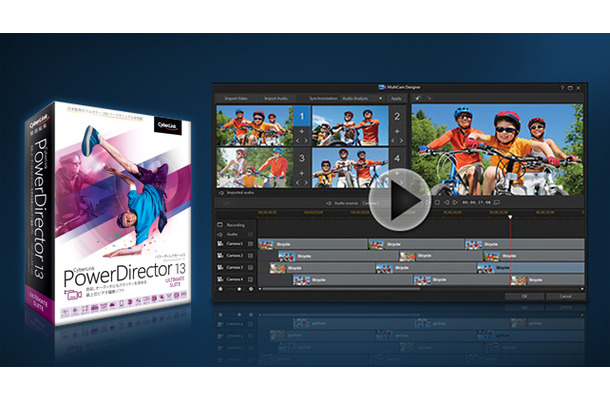Click the Camera 3 track icon

[x=220, y=267]
